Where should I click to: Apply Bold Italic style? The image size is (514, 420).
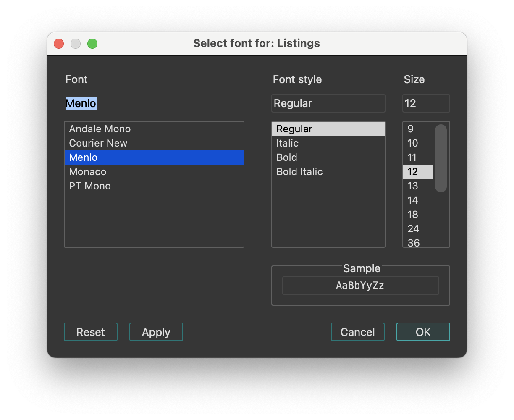tap(299, 171)
